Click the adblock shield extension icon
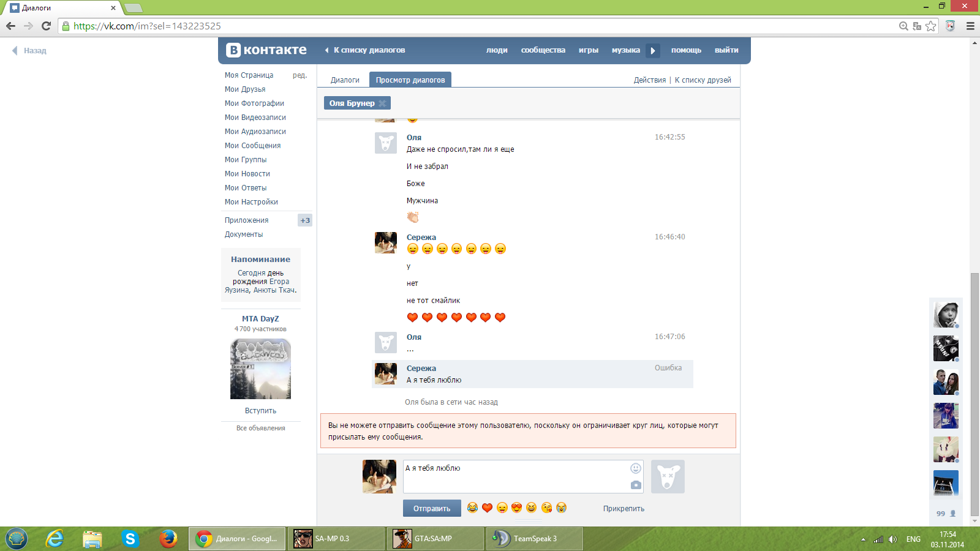The image size is (980, 551). pyautogui.click(x=950, y=26)
